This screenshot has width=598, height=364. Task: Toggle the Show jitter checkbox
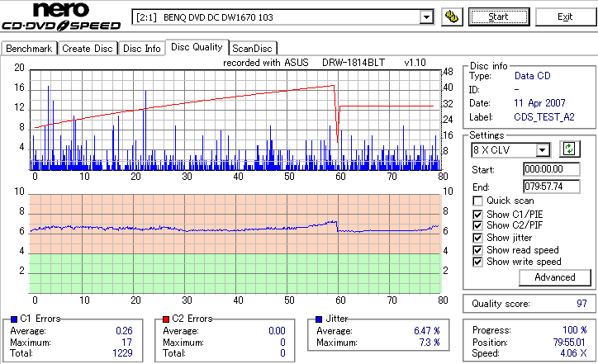[x=477, y=238]
